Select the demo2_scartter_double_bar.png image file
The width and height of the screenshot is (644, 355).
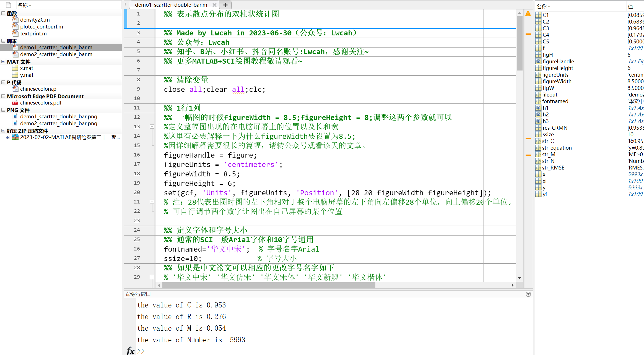(x=59, y=123)
